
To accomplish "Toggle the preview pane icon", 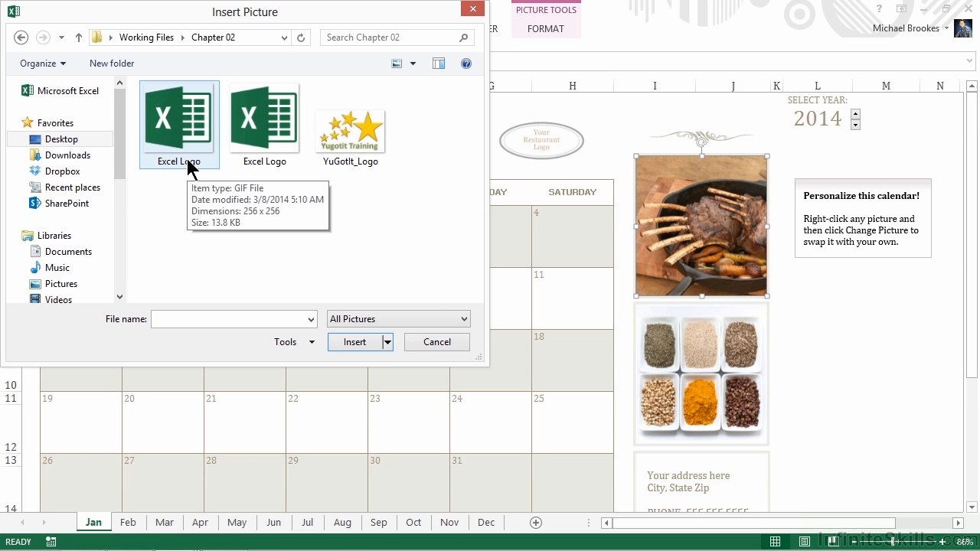I will (x=439, y=64).
